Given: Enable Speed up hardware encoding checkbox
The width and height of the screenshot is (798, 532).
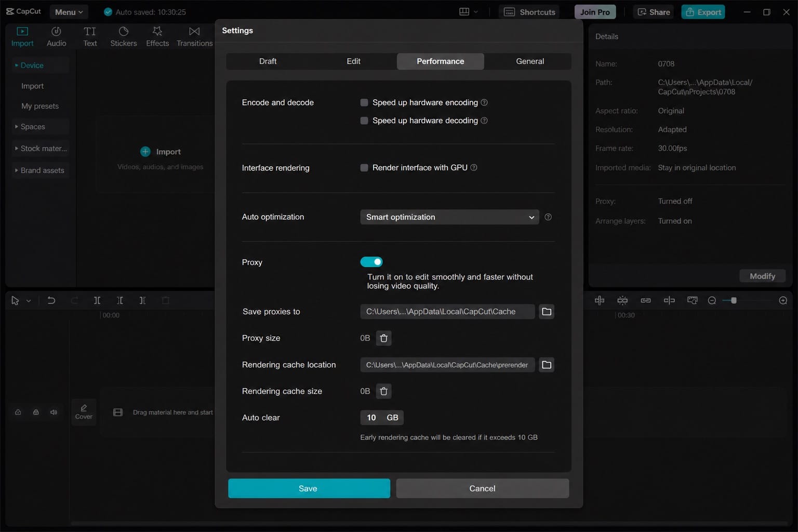Looking at the screenshot, I should coord(364,102).
